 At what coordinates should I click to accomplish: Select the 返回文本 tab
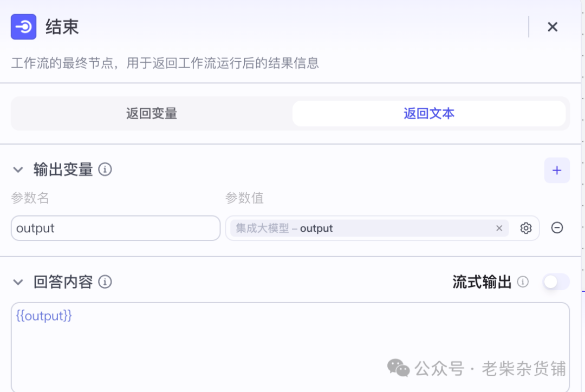428,114
